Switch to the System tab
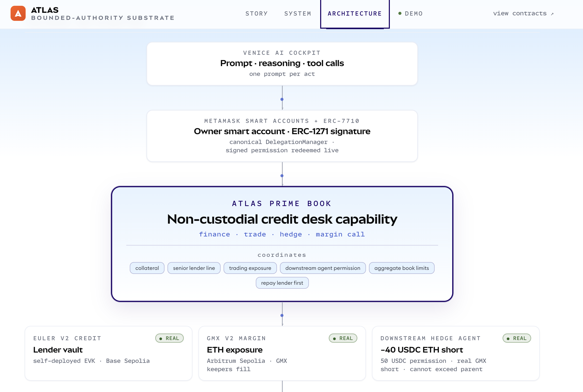The image size is (583, 392). pyautogui.click(x=298, y=14)
